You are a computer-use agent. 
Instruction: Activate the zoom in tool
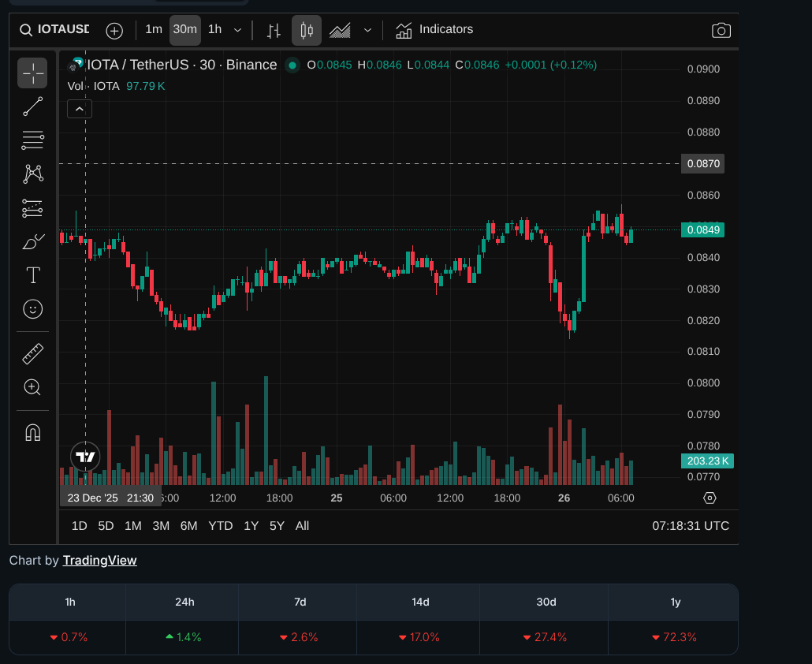tap(32, 387)
